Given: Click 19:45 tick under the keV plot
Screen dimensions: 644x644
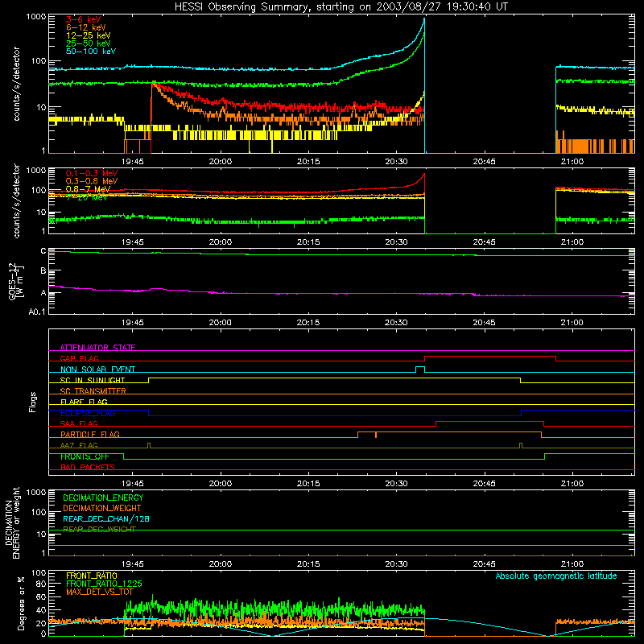Looking at the screenshot, I should (x=133, y=162).
